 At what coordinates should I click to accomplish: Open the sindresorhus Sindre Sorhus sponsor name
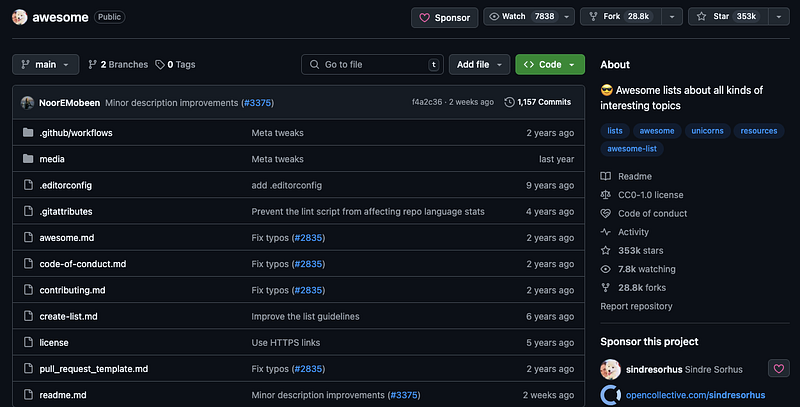pos(684,369)
